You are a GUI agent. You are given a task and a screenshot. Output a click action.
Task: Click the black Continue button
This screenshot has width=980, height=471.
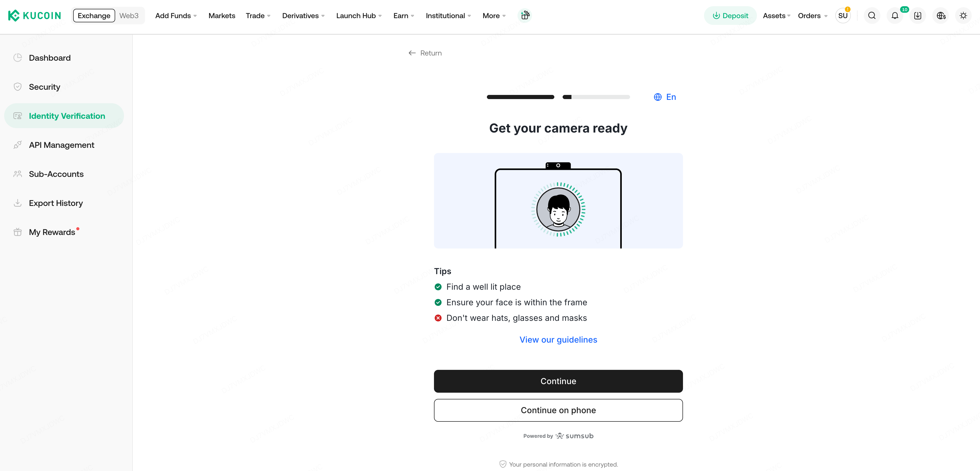pyautogui.click(x=558, y=381)
